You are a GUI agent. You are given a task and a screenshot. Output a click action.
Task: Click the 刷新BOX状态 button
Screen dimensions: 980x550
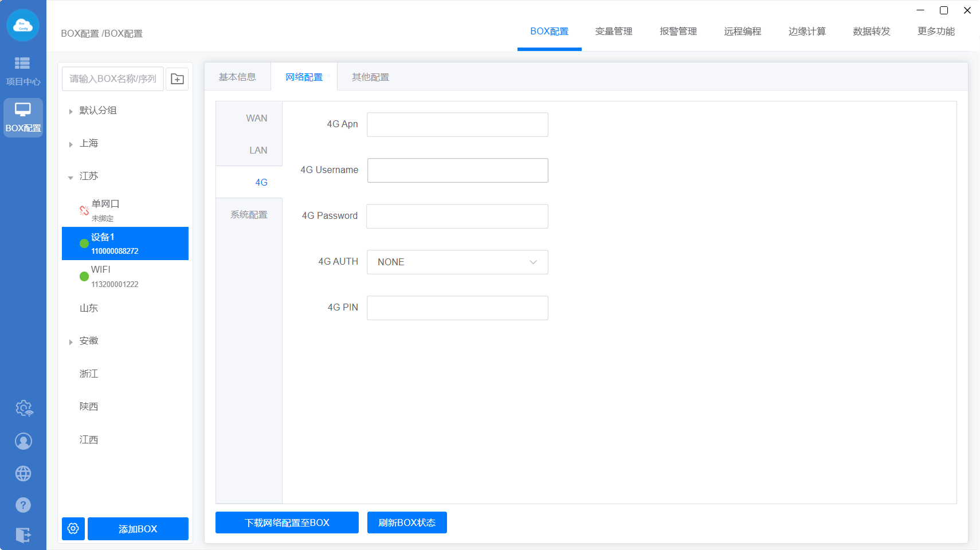(x=407, y=522)
